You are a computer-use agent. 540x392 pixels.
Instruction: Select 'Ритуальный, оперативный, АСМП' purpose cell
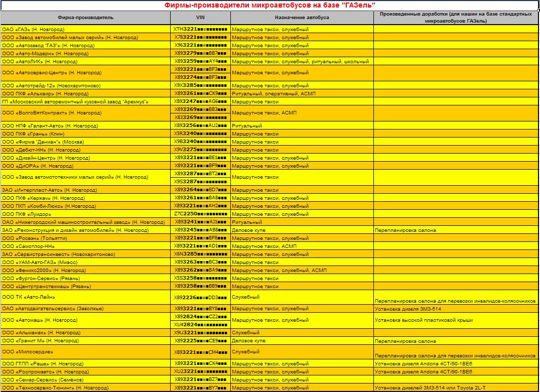(302, 93)
